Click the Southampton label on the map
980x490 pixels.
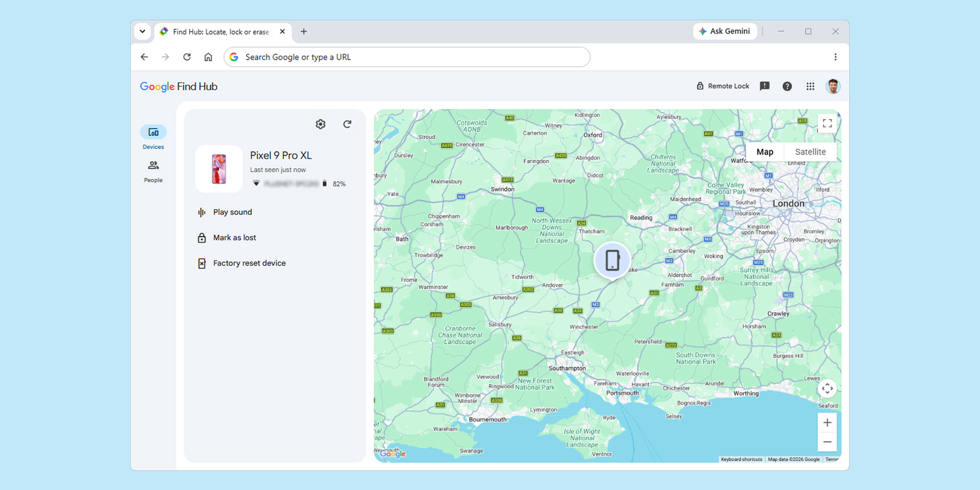(567, 368)
